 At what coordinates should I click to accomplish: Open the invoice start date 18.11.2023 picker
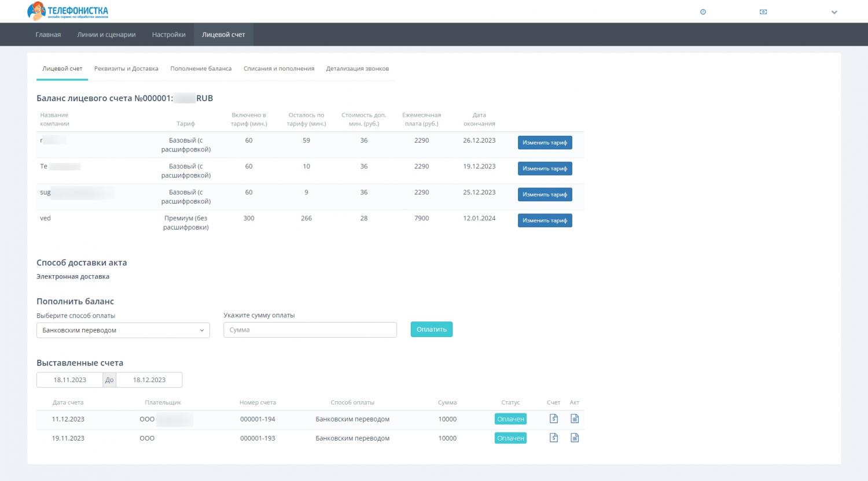pos(69,380)
